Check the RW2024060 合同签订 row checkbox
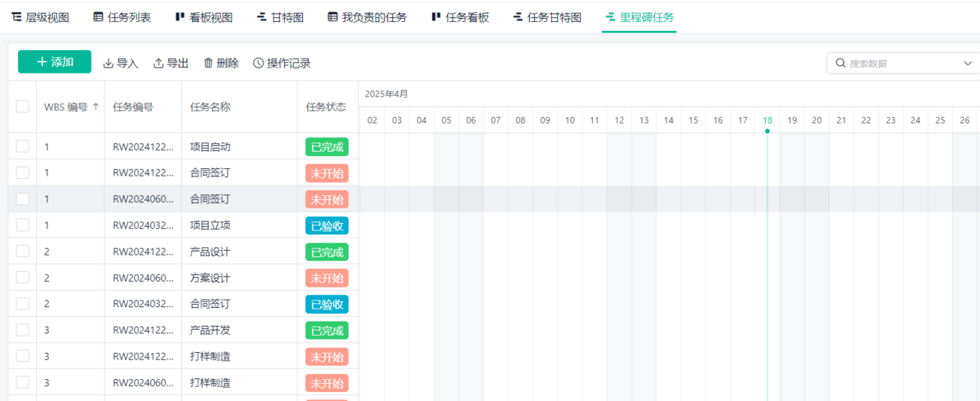 pos(22,198)
